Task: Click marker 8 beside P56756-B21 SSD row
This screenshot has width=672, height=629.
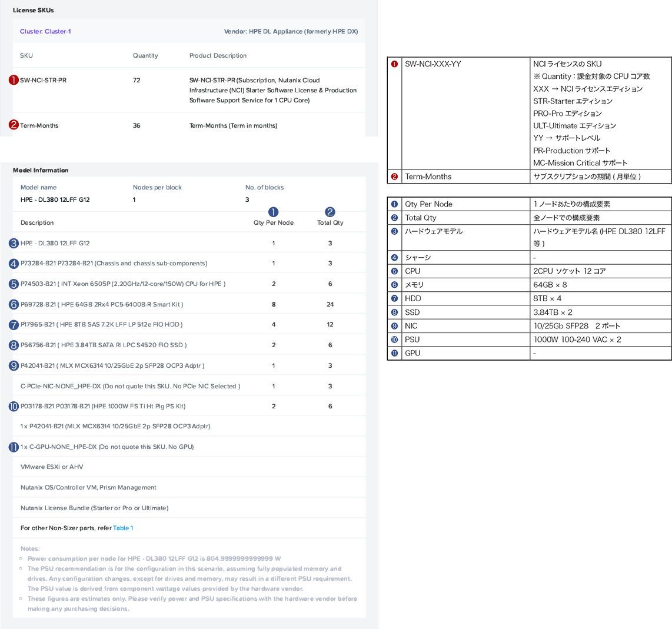Action: click(14, 345)
